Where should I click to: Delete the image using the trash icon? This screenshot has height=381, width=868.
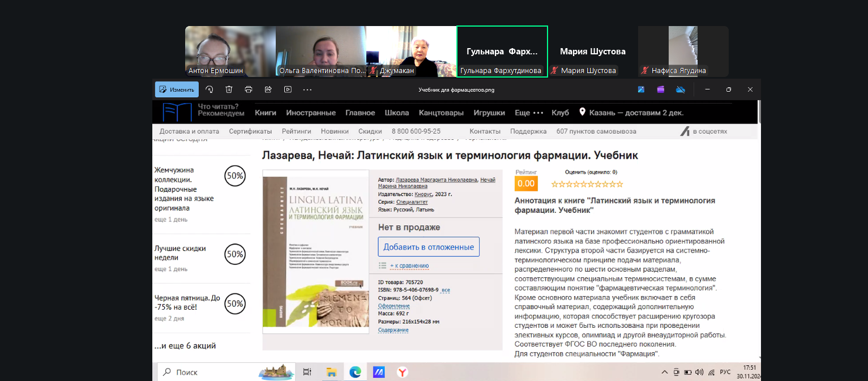coord(229,89)
